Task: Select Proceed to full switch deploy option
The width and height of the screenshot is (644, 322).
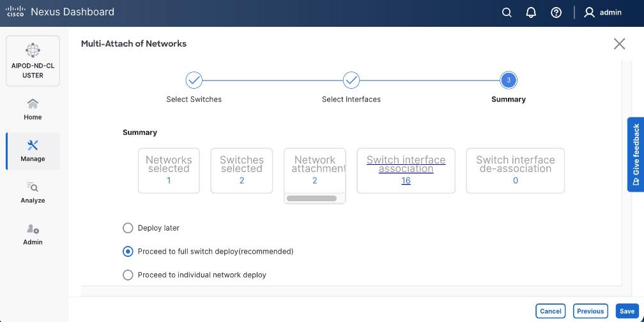Action: [x=128, y=251]
